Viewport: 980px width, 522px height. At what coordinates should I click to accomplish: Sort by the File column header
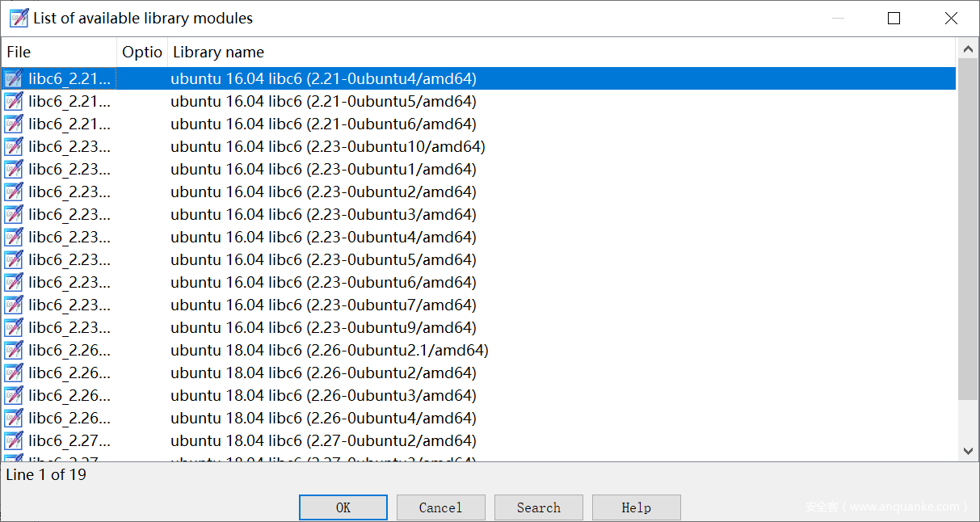coord(60,52)
